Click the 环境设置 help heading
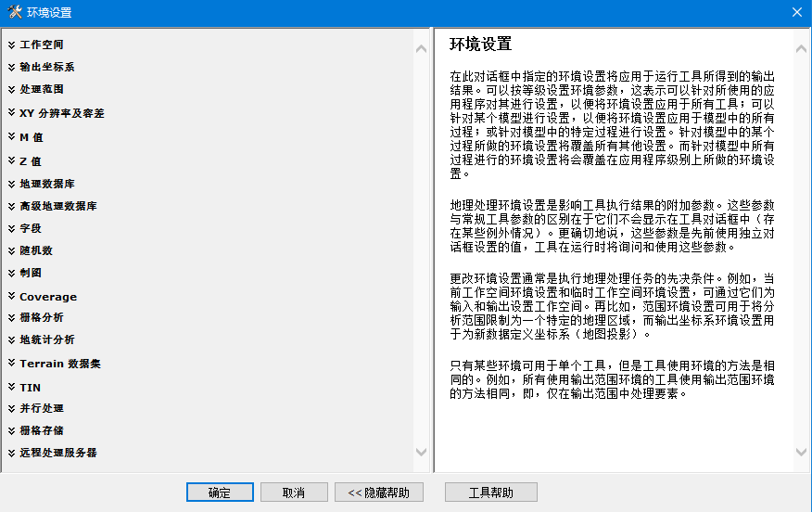The width and height of the screenshot is (812, 512). coord(480,44)
